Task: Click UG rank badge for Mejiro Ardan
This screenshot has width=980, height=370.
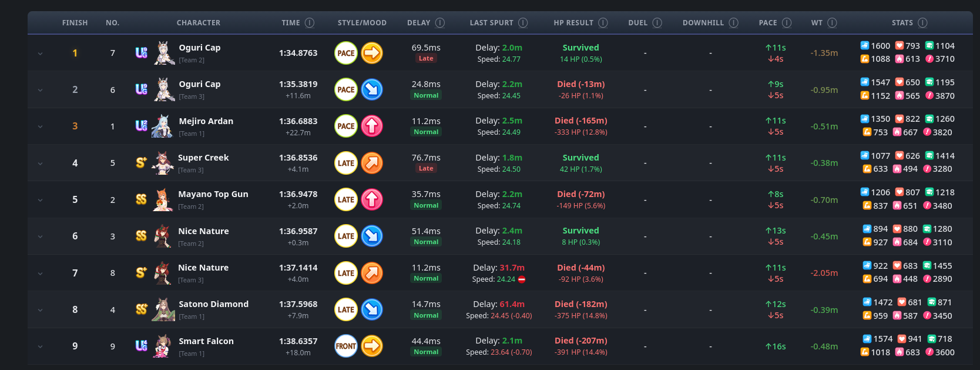Action: pyautogui.click(x=142, y=125)
